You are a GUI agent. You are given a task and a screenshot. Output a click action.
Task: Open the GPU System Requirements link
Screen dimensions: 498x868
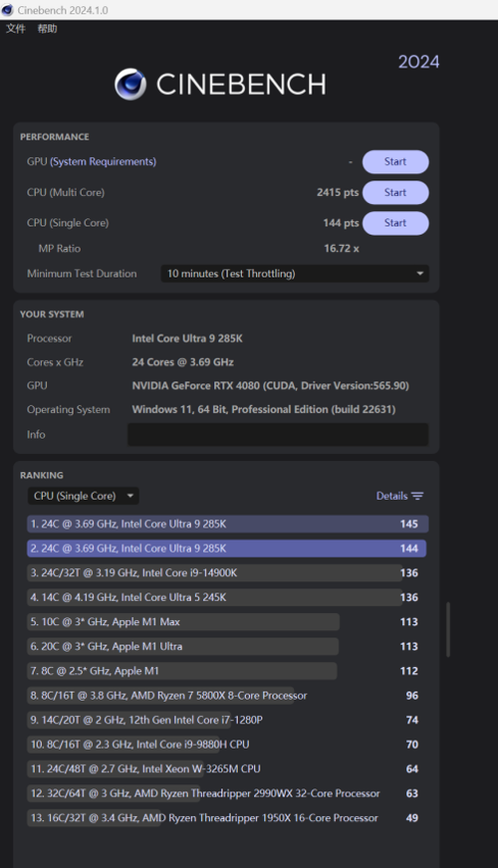[103, 161]
